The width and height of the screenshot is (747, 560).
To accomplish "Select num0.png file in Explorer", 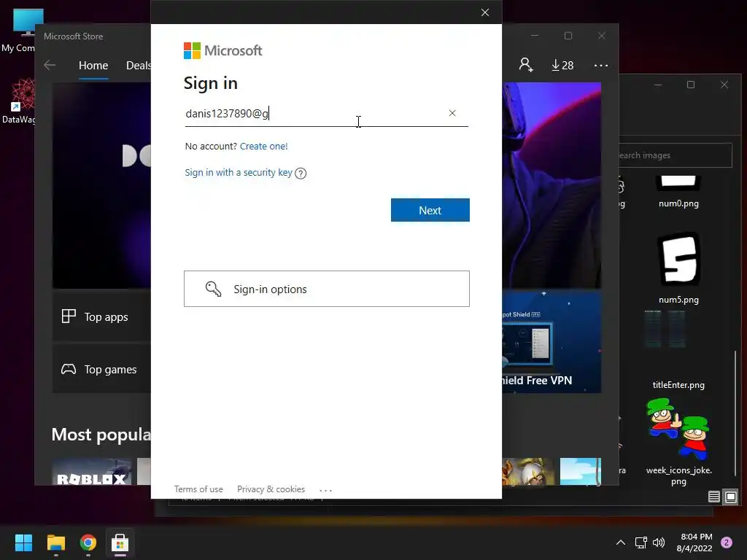I will (678, 192).
